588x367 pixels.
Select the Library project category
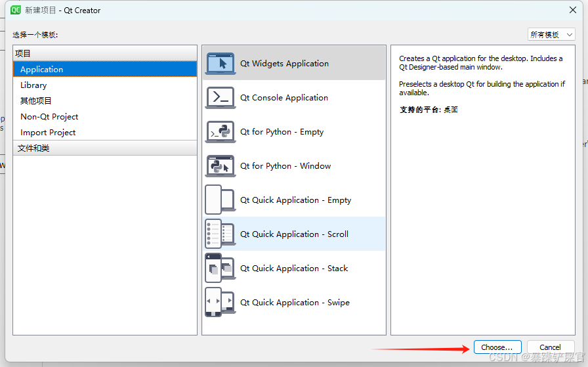(105, 85)
